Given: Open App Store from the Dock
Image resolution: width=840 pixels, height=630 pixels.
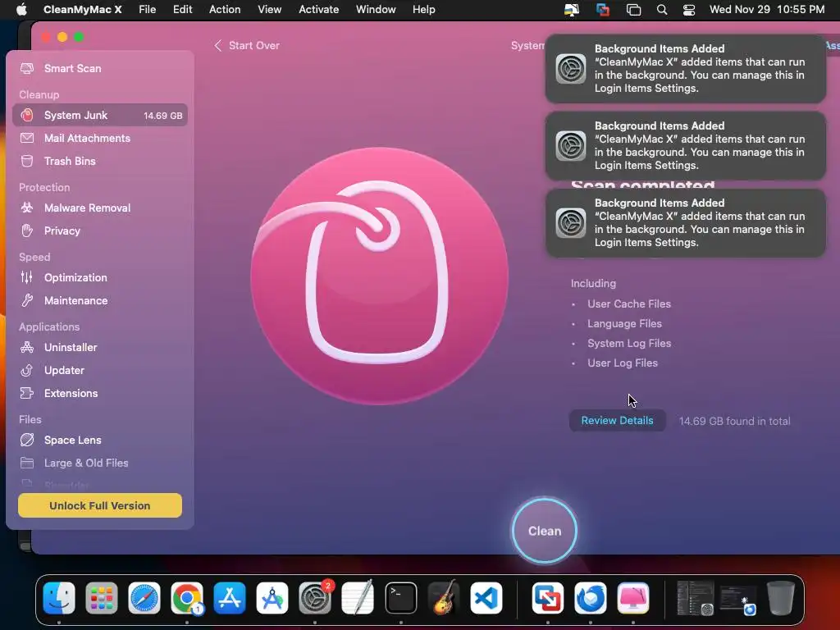Looking at the screenshot, I should pos(230,598).
